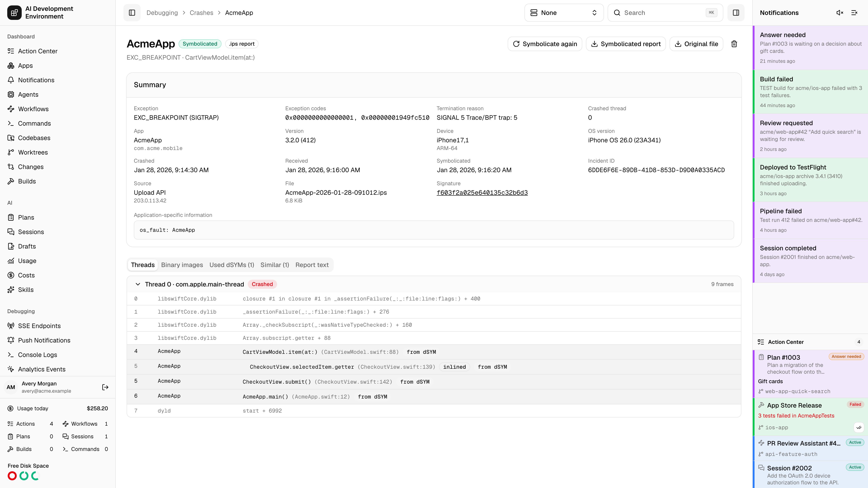Switch to the Report text tab

[312, 265]
